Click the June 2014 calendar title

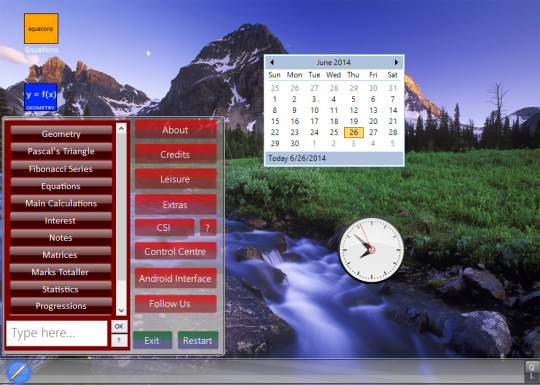click(x=333, y=62)
